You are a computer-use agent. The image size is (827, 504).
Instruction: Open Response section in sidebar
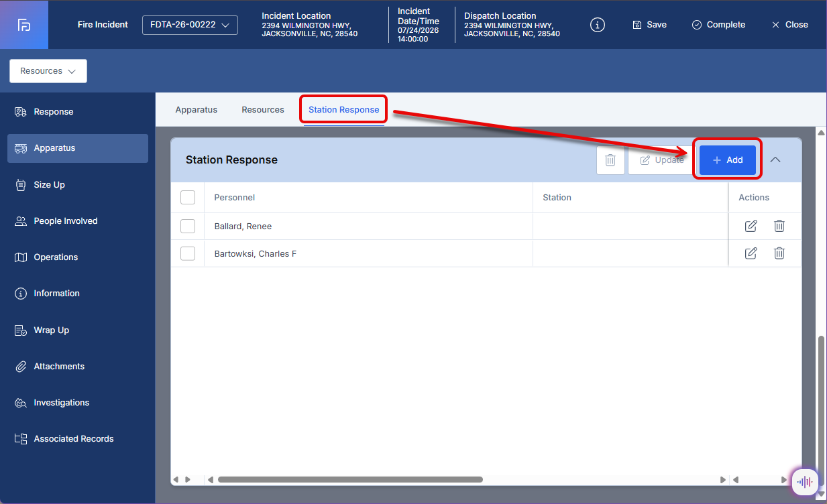[x=78, y=112]
